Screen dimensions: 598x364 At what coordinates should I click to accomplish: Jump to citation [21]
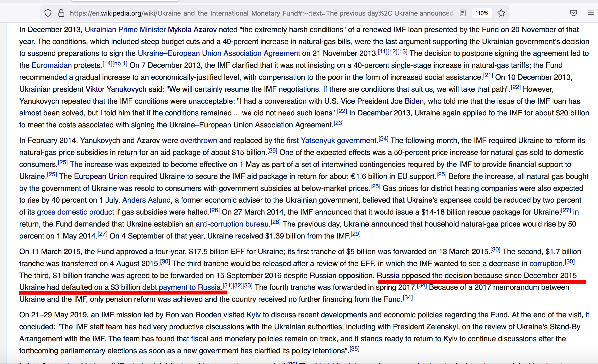[488, 75]
